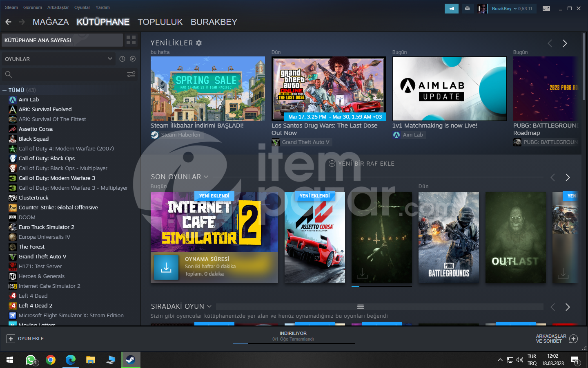Image resolution: width=588 pixels, height=368 pixels.
Task: Click Grand Theft Auto V list icon
Action: pos(13,256)
